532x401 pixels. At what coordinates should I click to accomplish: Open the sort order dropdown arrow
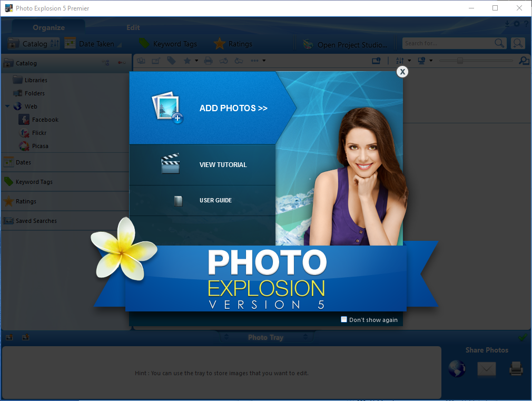[x=409, y=61]
